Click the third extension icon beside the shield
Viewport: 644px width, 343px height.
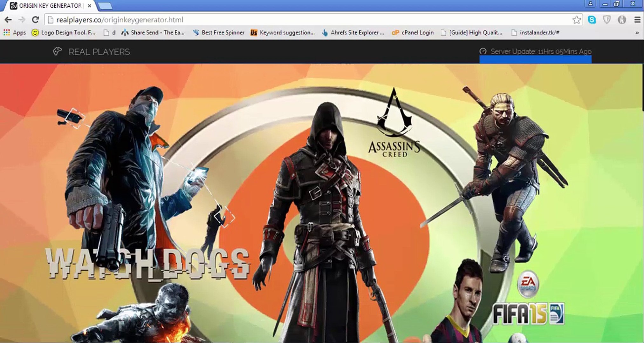pos(622,20)
